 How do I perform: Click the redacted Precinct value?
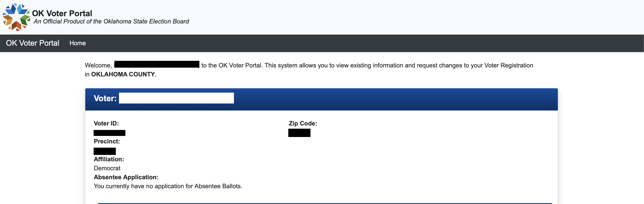tap(104, 151)
